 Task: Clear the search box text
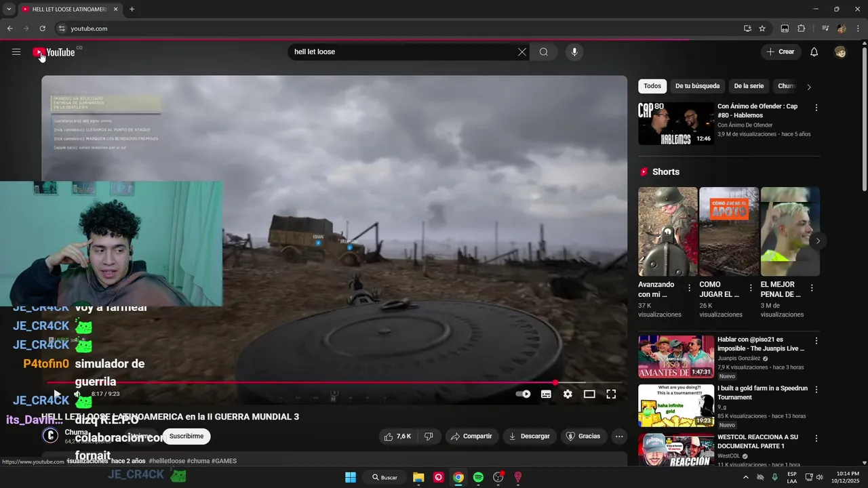coord(522,52)
